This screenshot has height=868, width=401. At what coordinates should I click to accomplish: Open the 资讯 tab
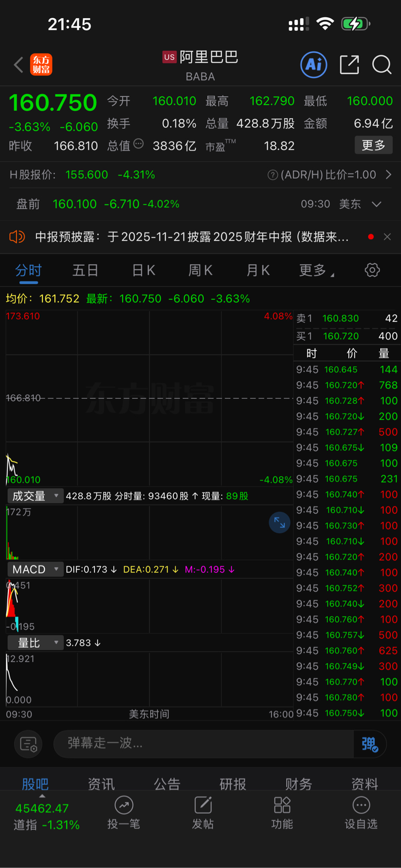tap(101, 783)
